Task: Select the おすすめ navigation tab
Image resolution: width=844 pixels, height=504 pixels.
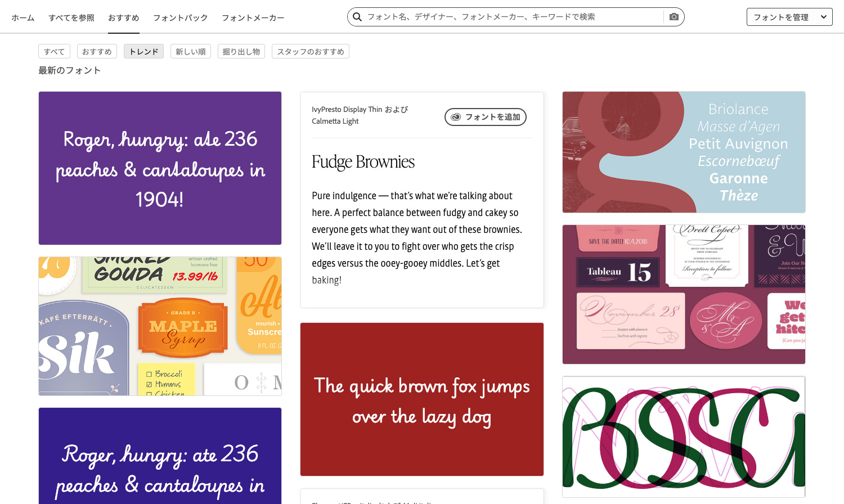Action: [124, 18]
